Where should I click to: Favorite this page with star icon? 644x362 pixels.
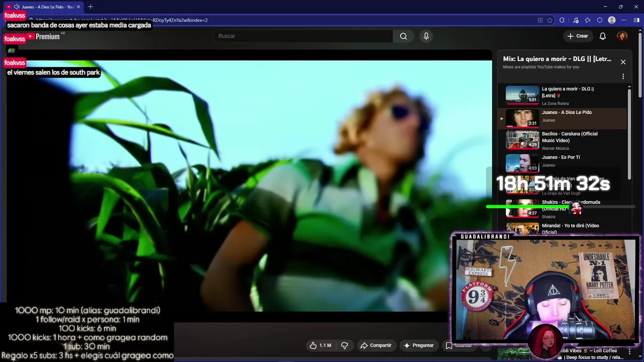[550, 20]
